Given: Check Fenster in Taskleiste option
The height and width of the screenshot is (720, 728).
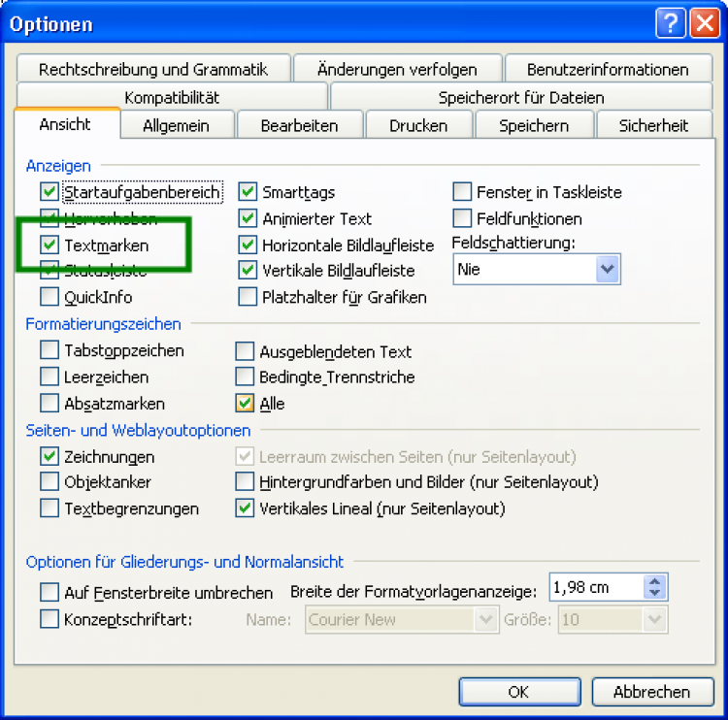Looking at the screenshot, I should (462, 193).
